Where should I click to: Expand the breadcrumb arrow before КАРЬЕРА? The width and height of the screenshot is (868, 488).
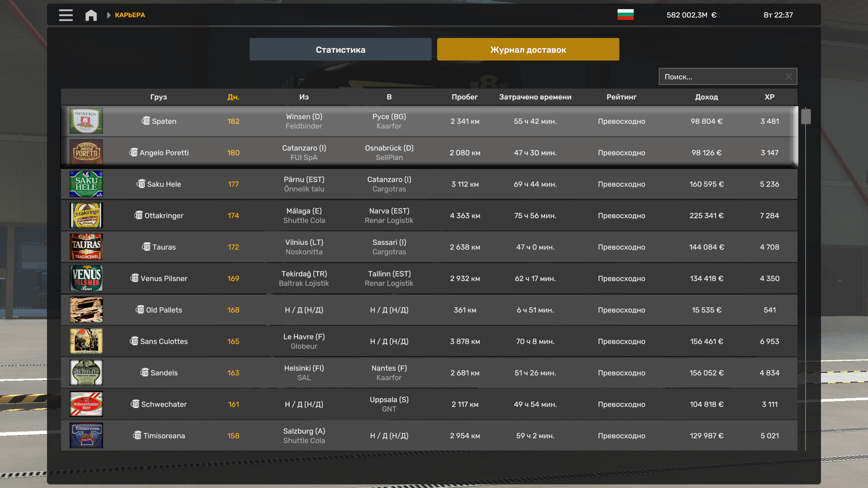108,15
